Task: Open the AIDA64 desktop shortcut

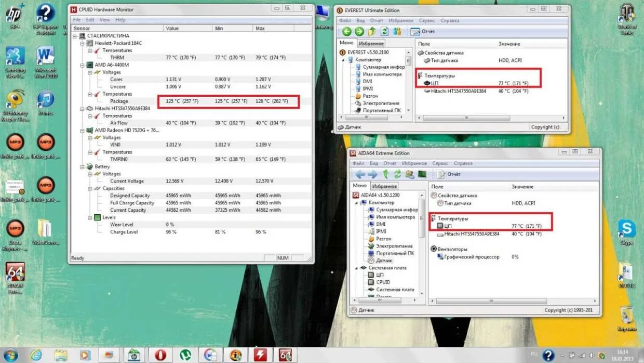Action: pos(15,278)
